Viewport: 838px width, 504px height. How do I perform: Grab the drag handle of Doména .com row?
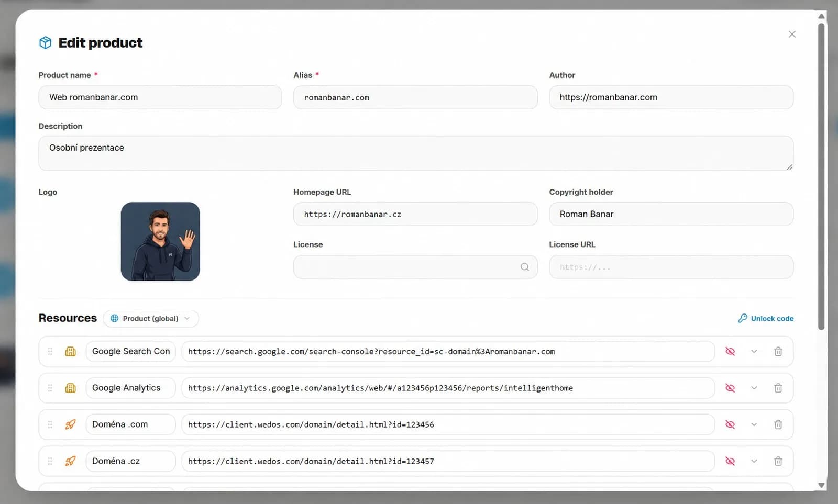[50, 424]
